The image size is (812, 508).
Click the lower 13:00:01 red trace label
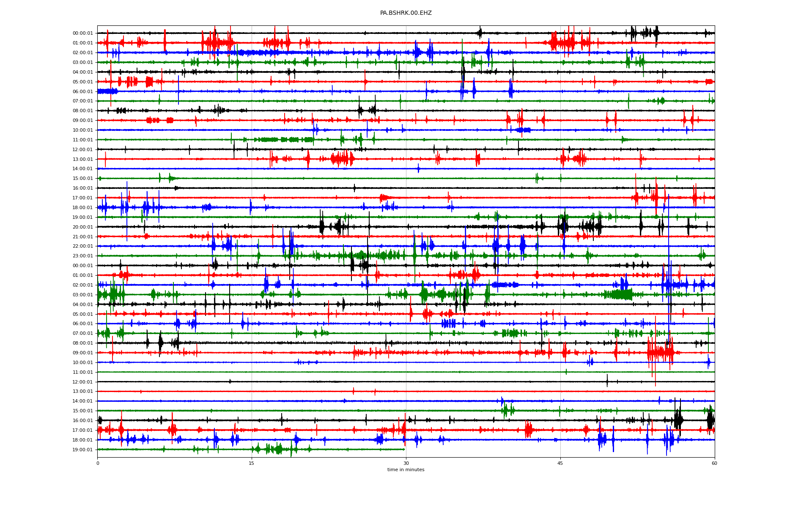tap(82, 392)
